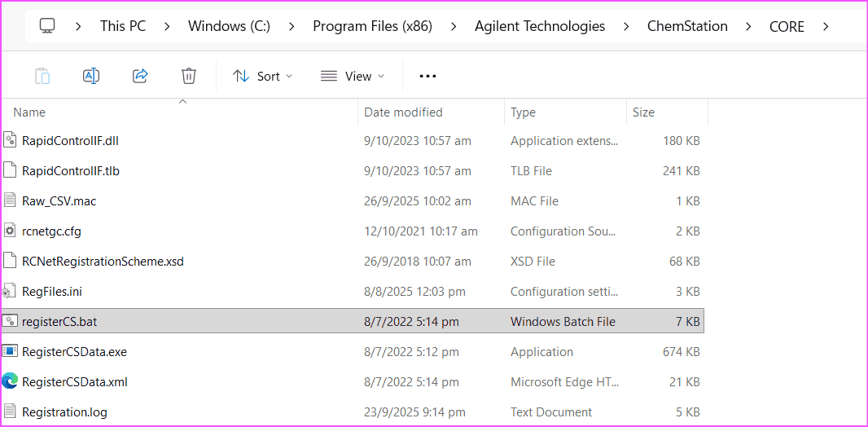Click the Raw_CSV.mac file icon
Image resolution: width=868 pixels, height=427 pixels.
click(x=10, y=200)
